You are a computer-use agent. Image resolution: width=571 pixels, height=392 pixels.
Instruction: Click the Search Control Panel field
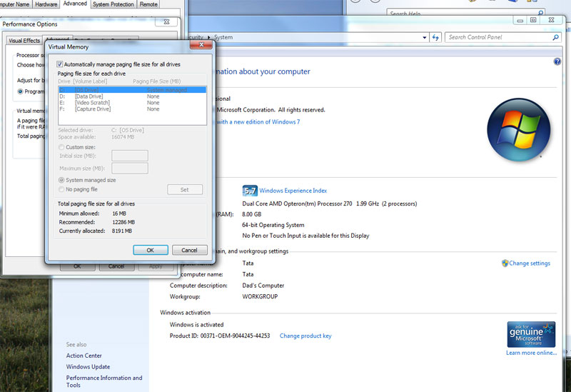pos(498,37)
